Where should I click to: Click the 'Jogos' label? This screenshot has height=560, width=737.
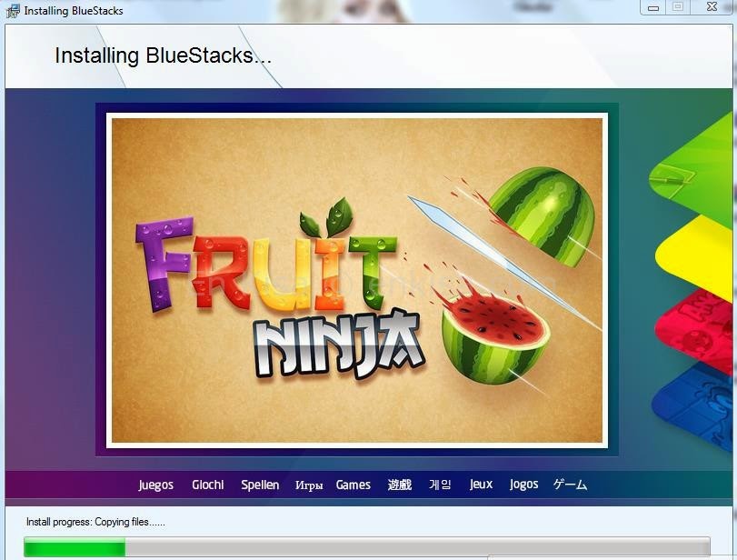pyautogui.click(x=523, y=485)
